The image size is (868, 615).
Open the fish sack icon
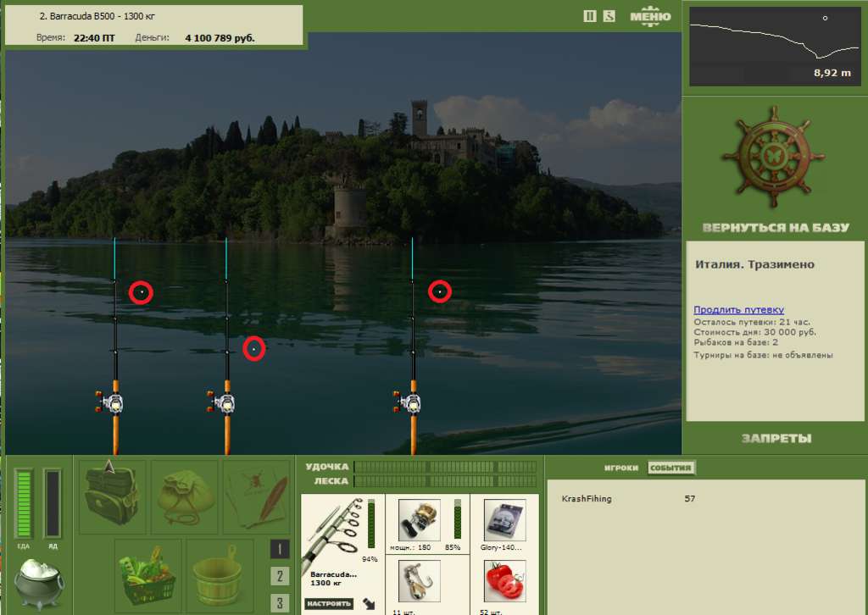point(185,496)
